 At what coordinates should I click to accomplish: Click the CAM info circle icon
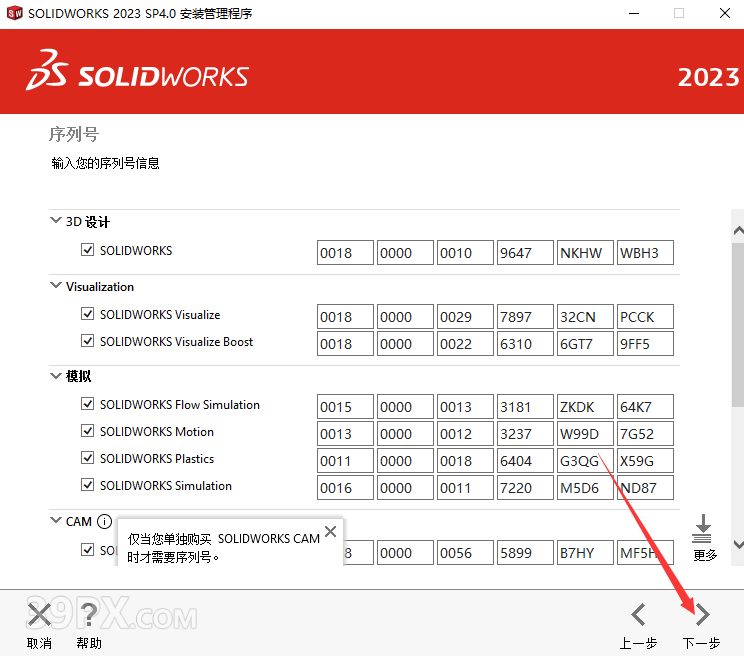point(104,521)
